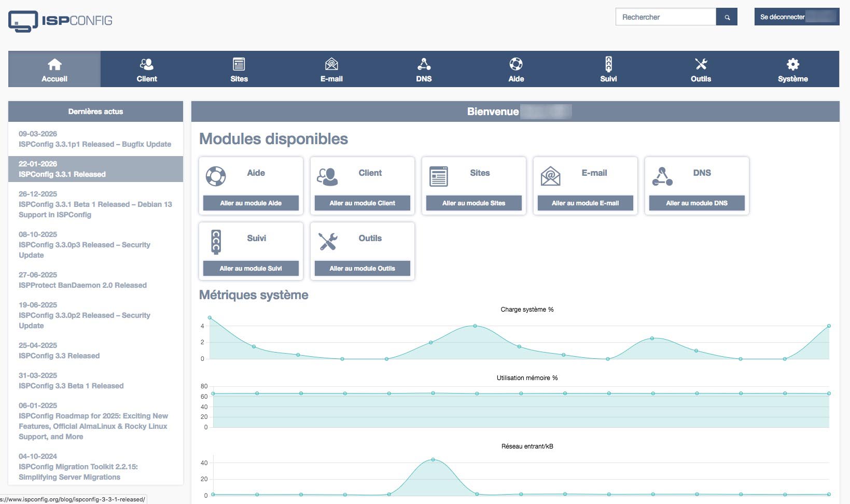Open ISPConfig Roadmap for 2025 news item
850x504 pixels.
pyautogui.click(x=95, y=421)
